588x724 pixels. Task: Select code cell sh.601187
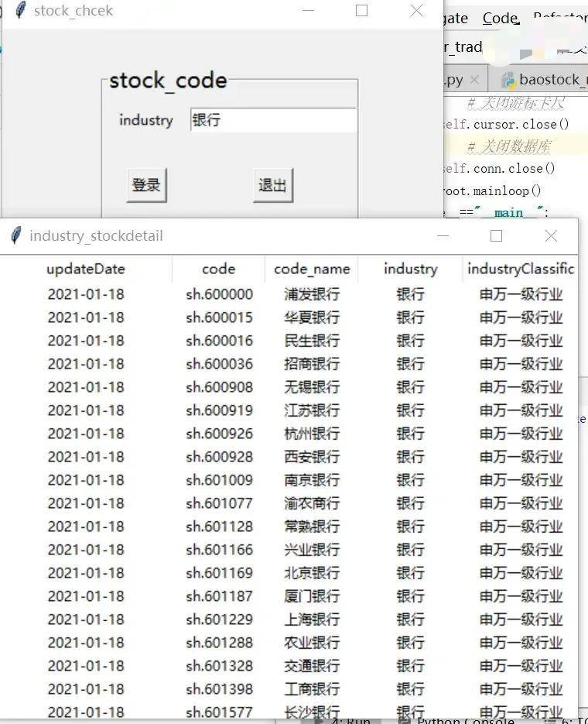[219, 595]
